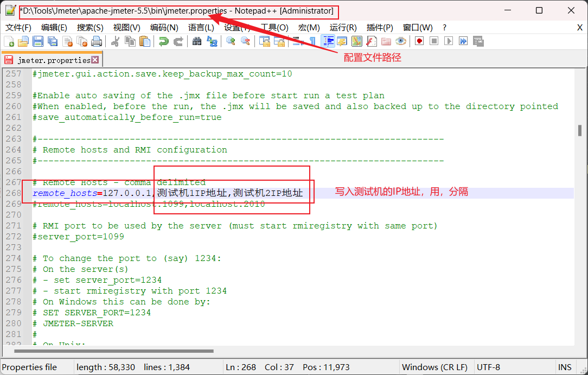Image resolution: width=588 pixels, height=375 pixels.
Task: Undo the last edit with green arrow
Action: point(163,41)
